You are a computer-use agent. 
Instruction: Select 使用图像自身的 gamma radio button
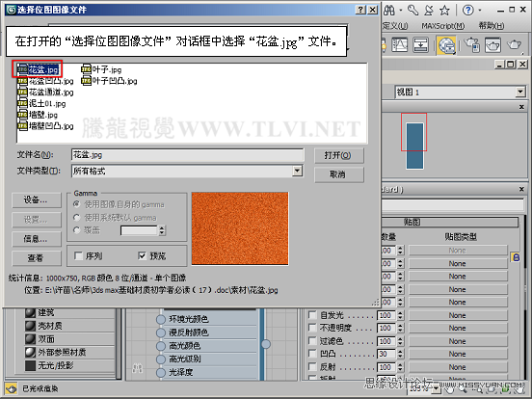pos(77,204)
